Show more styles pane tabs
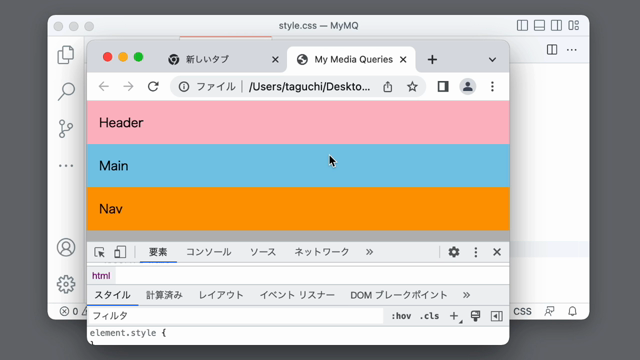This screenshot has width=640, height=360. 467,295
